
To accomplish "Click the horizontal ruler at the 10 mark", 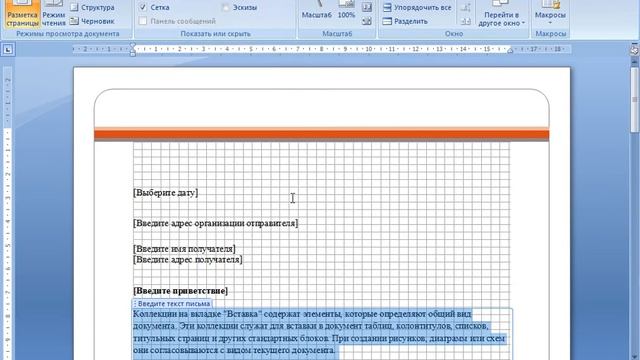I will [x=369, y=49].
